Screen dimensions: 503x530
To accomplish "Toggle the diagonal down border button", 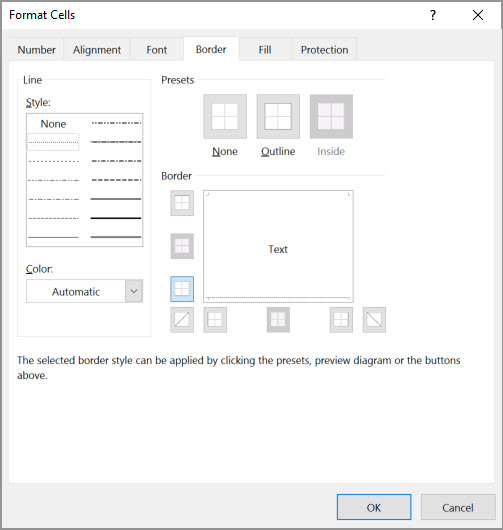I will click(374, 320).
